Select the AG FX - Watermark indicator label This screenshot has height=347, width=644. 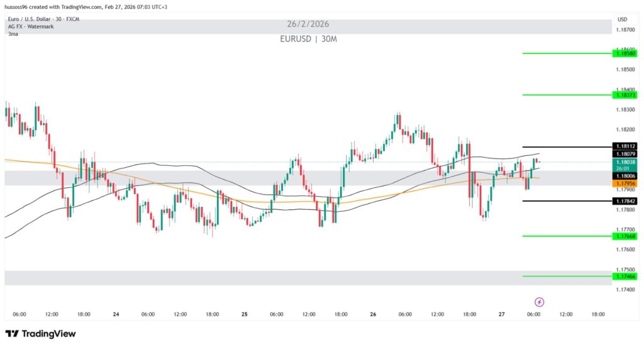coord(29,27)
